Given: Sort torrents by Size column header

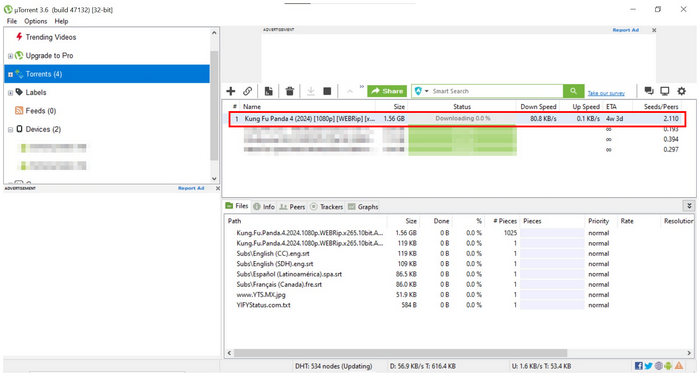Looking at the screenshot, I should tap(399, 107).
